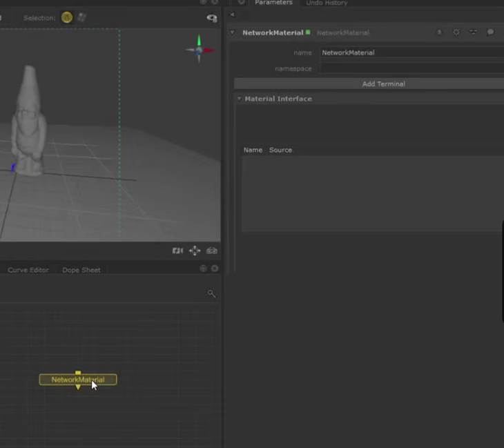The height and width of the screenshot is (448, 504).
Task: Collapse the Material Interface section
Action: (239, 99)
